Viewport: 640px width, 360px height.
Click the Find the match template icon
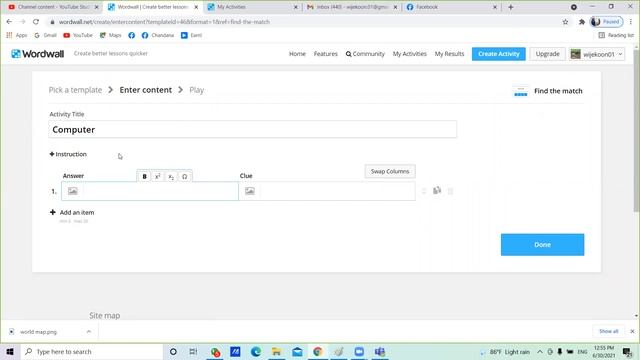521,91
